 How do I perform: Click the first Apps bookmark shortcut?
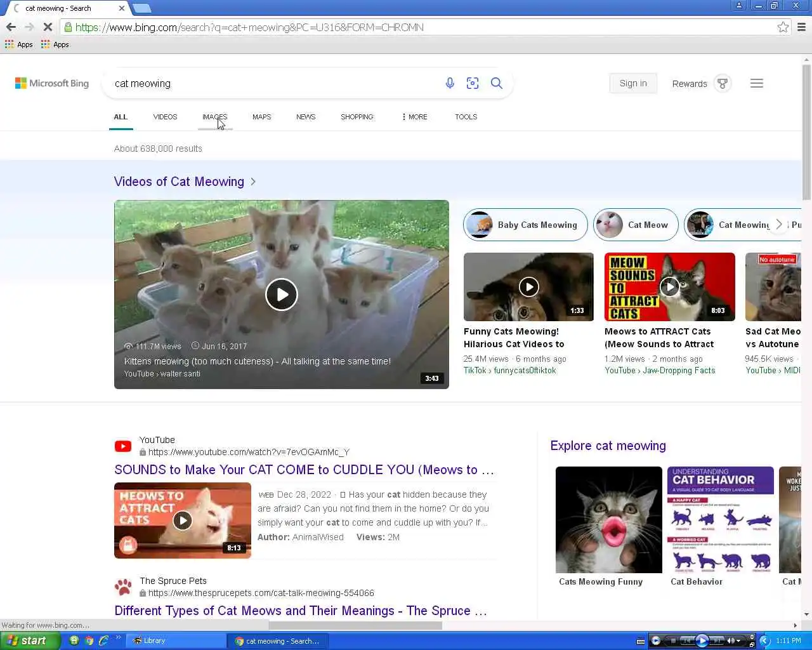[19, 44]
